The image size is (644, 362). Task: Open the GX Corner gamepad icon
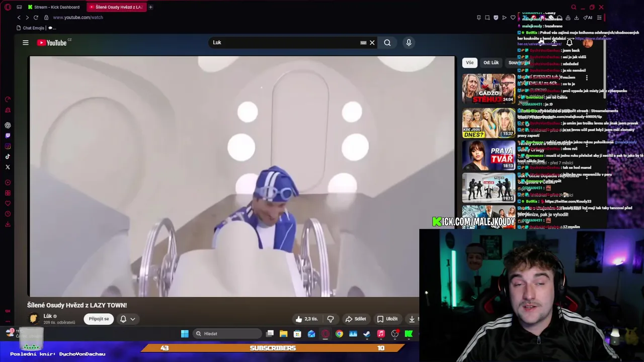(19, 7)
